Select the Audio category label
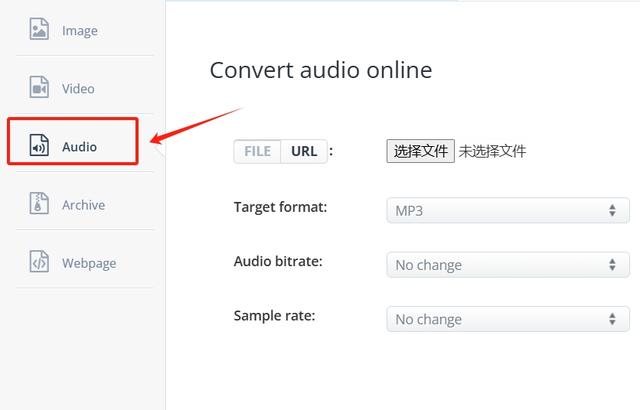The height and width of the screenshot is (410, 640). (79, 146)
